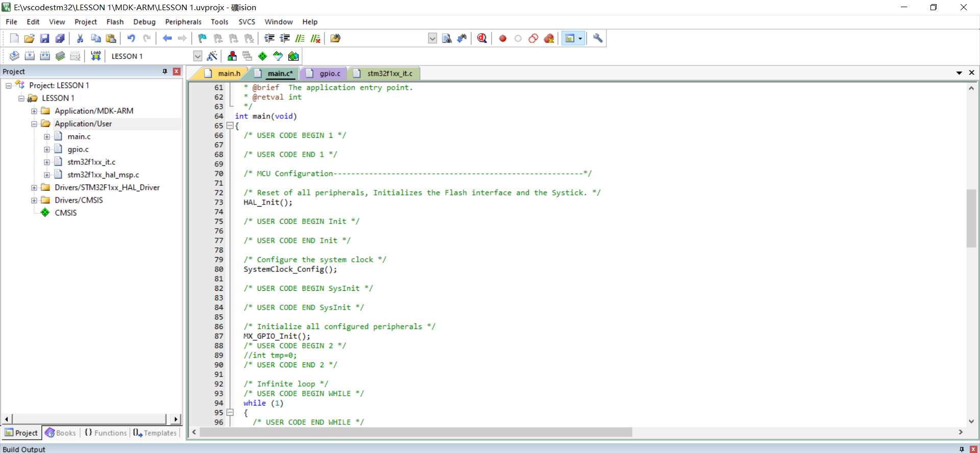The height and width of the screenshot is (453, 980).
Task: Click the editor horizontal scrollbar thumb
Action: [x=416, y=432]
